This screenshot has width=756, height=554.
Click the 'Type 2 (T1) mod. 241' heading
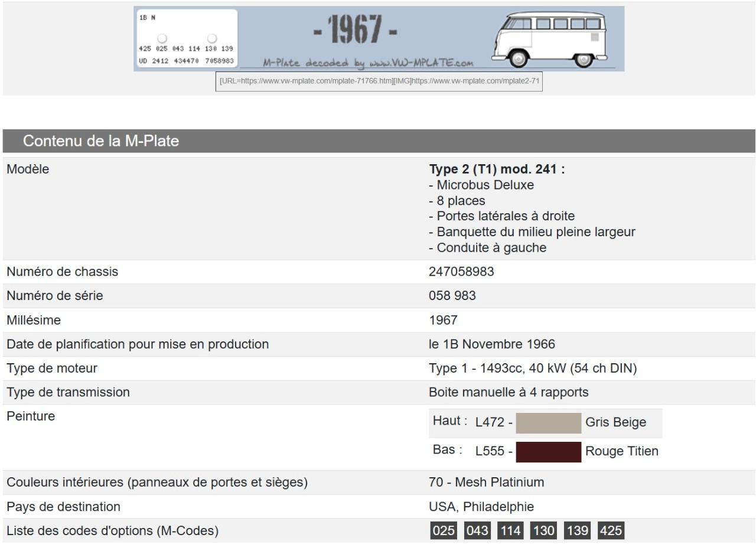(x=497, y=170)
